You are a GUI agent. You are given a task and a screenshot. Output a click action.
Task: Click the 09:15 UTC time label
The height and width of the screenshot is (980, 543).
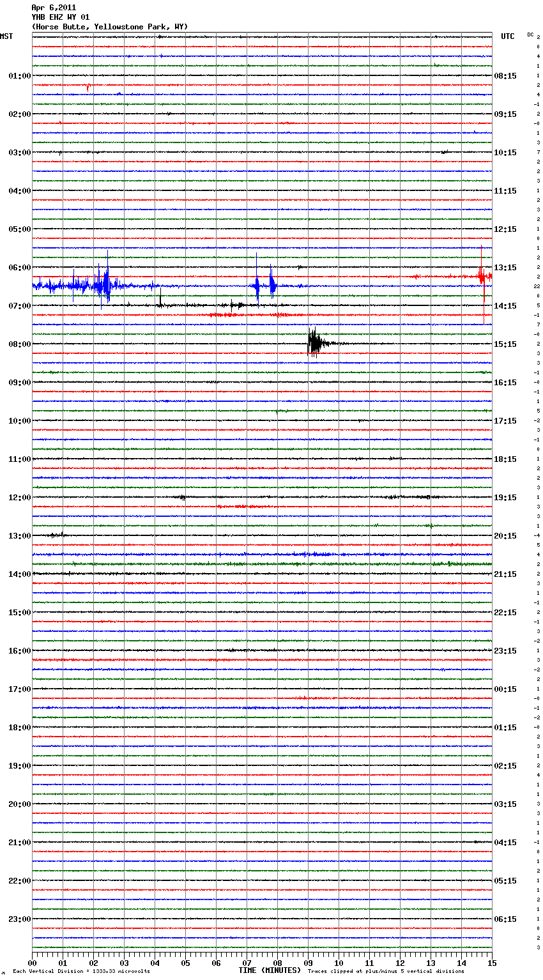505,114
